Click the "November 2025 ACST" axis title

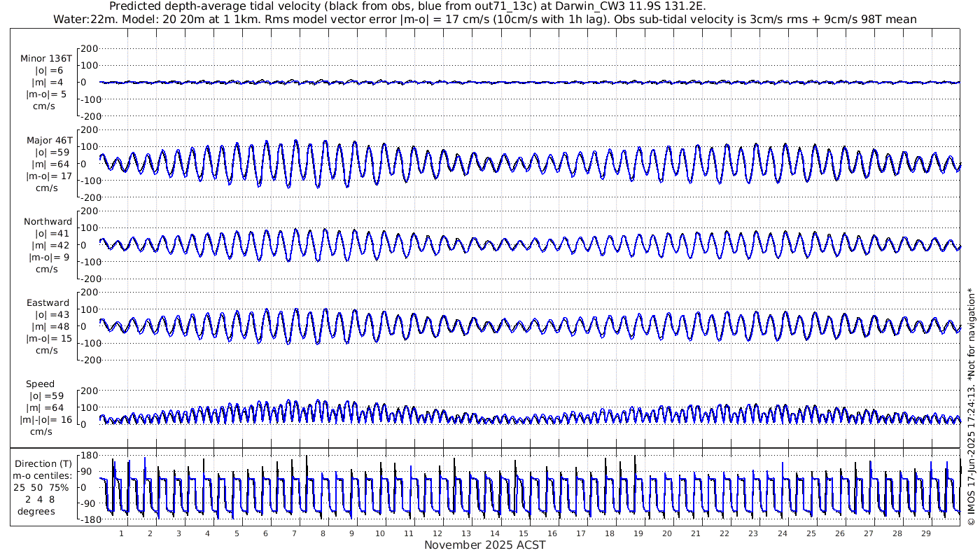point(485,545)
